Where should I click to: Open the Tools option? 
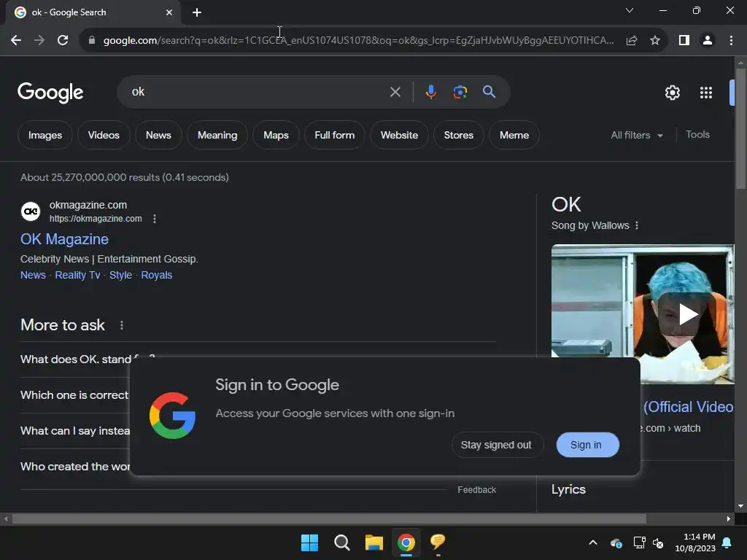(x=697, y=135)
